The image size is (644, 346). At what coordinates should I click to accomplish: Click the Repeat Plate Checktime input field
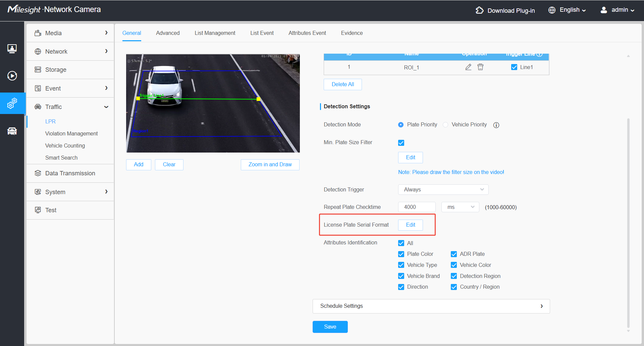[417, 207]
